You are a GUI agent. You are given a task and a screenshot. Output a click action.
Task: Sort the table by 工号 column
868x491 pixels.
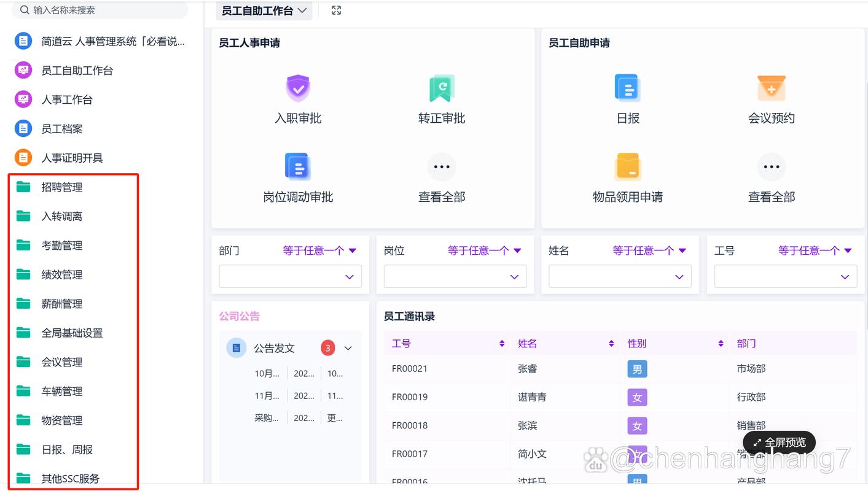point(502,343)
